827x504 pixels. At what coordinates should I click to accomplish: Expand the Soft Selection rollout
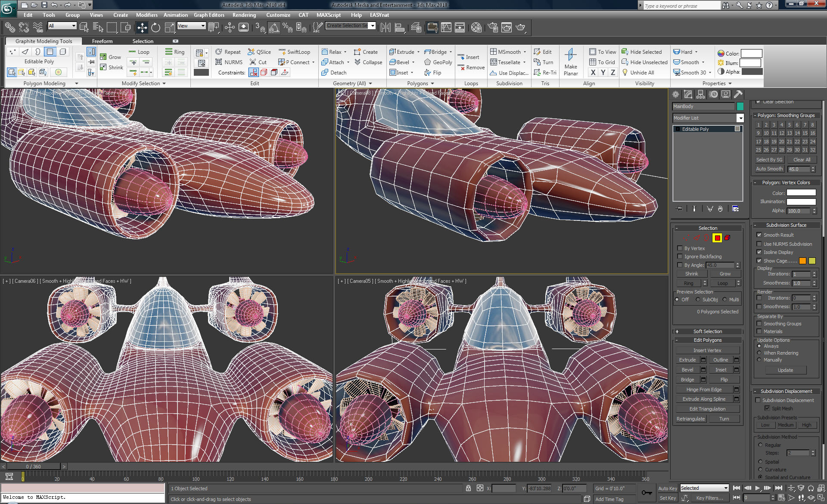click(x=707, y=331)
